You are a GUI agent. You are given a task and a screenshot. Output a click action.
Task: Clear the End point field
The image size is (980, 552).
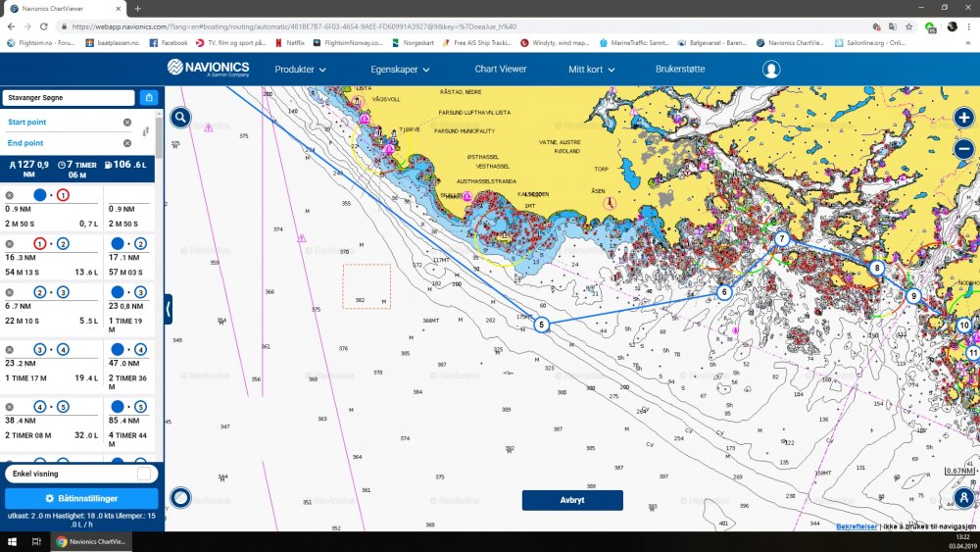[x=126, y=143]
